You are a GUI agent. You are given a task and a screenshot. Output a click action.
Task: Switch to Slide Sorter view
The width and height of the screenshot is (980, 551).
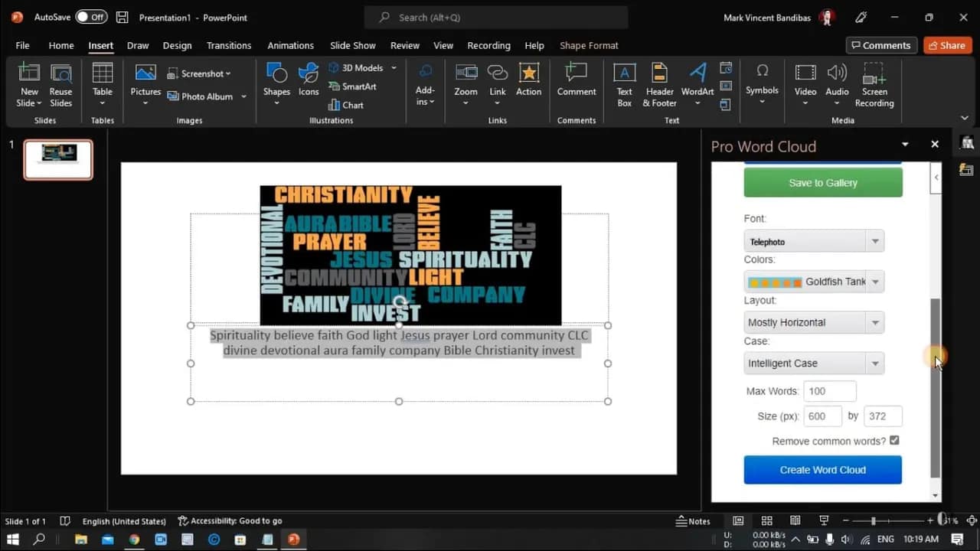[x=766, y=520]
